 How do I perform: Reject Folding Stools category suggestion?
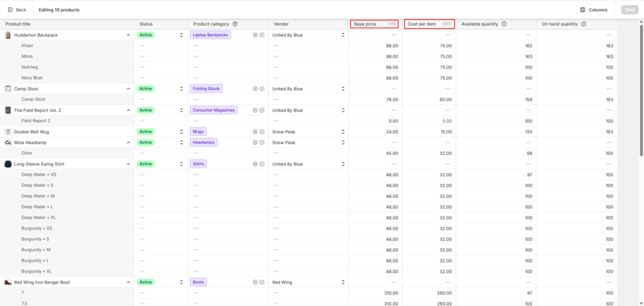click(255, 88)
